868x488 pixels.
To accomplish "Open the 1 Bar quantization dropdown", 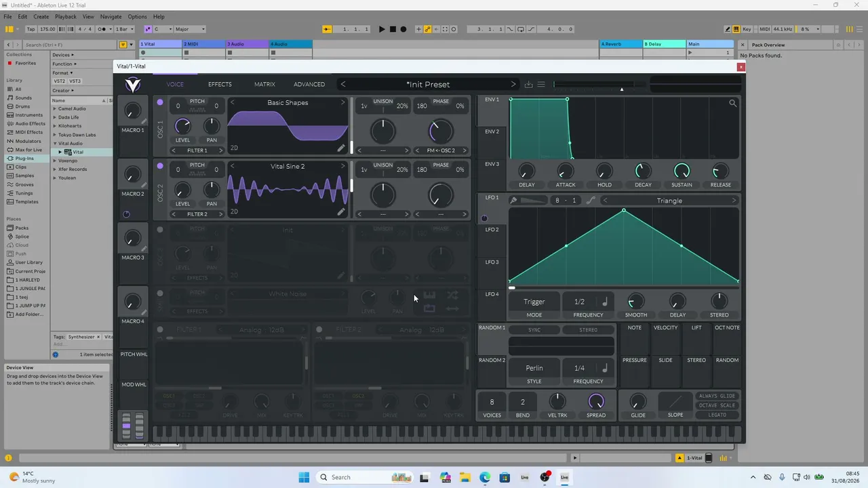I will coord(125,29).
